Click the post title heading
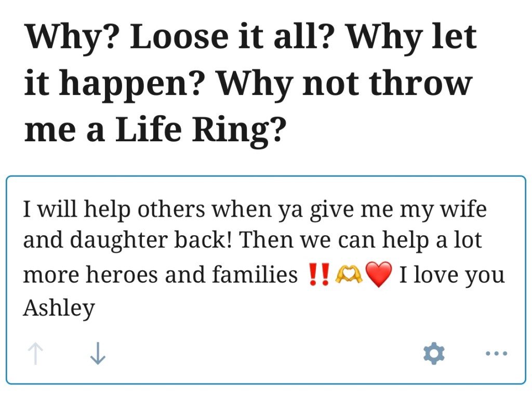Viewport: 532px width, 413px height. coord(250,83)
